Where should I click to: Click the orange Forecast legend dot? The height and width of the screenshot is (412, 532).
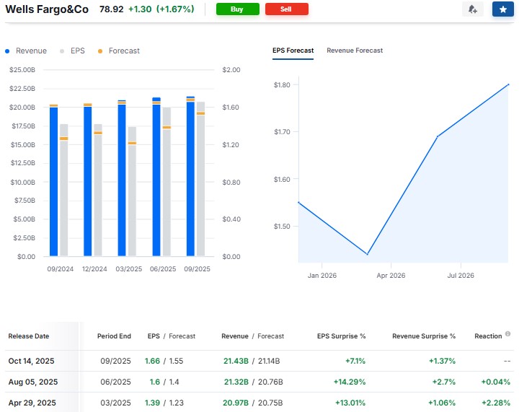(x=100, y=51)
